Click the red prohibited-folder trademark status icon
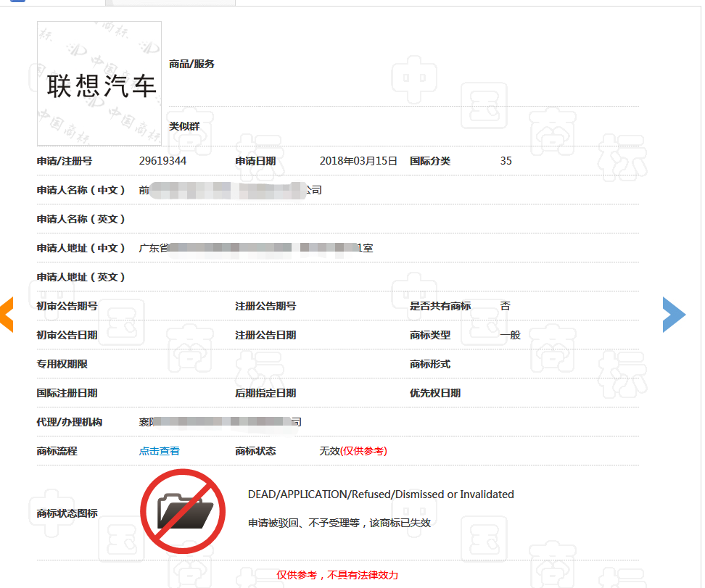This screenshot has height=588, width=705. [183, 512]
